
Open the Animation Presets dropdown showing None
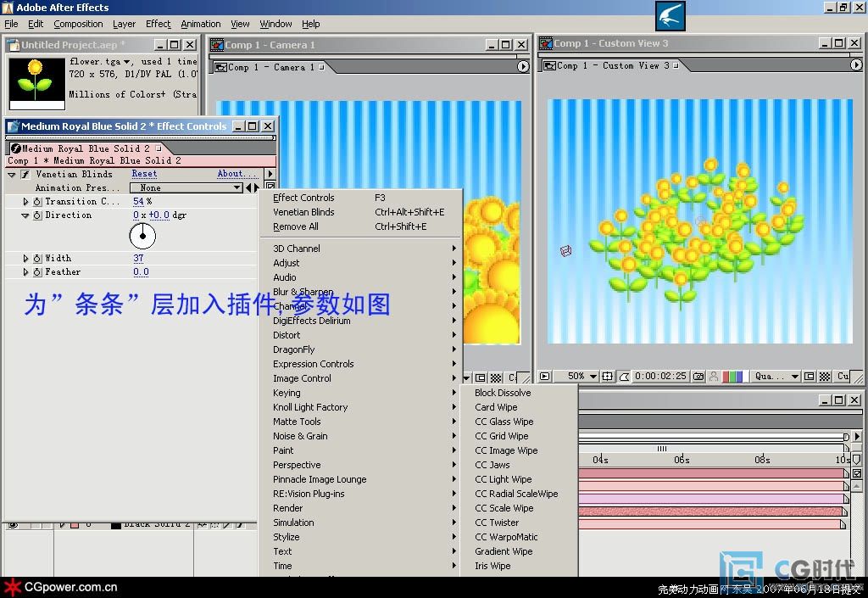click(x=186, y=187)
